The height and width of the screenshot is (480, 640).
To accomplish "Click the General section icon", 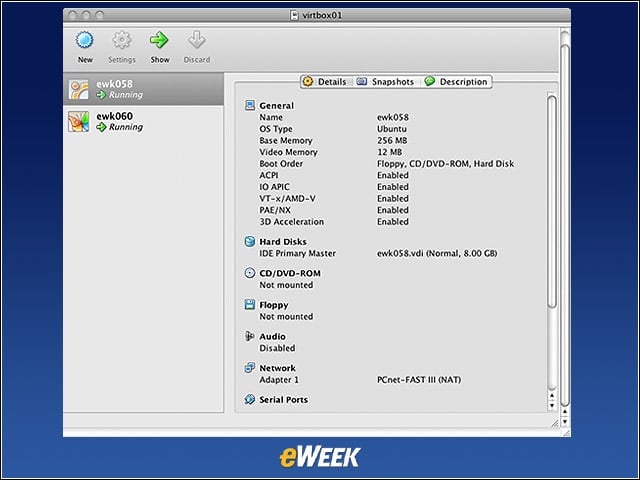I will (249, 105).
